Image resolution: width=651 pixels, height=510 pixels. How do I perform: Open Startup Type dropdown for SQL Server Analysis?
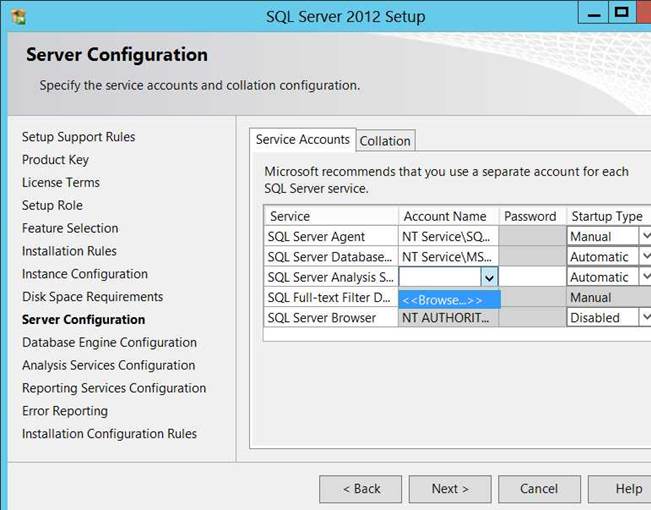tap(645, 277)
